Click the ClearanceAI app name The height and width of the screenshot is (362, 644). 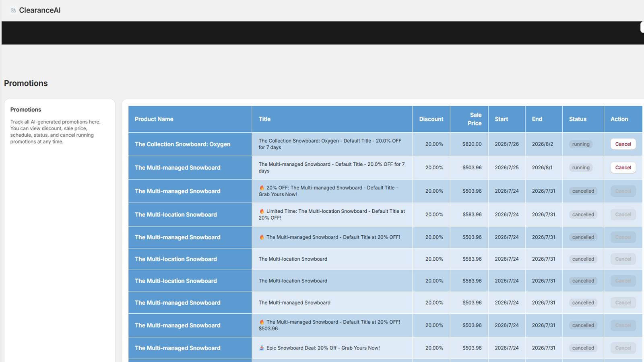[40, 10]
